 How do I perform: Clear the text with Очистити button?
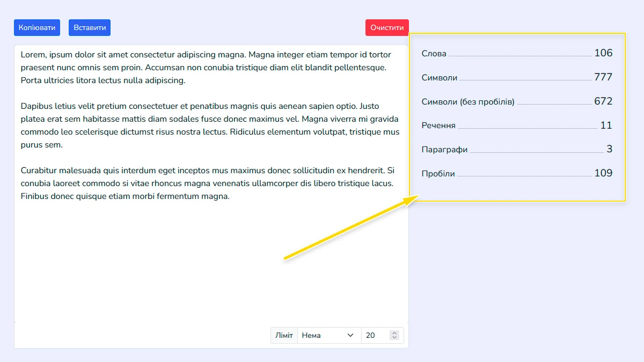point(387,28)
